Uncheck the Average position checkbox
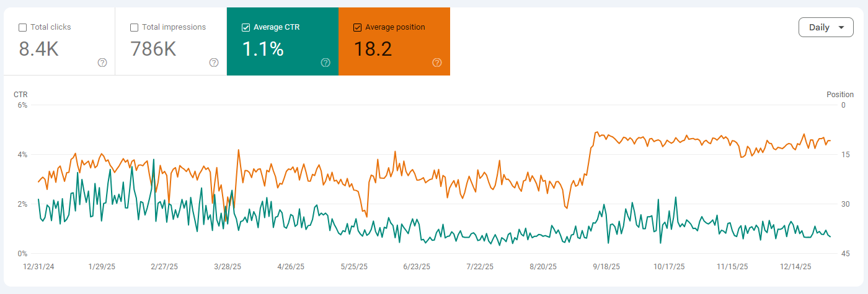Screen dimensions: 868x294 click(358, 27)
